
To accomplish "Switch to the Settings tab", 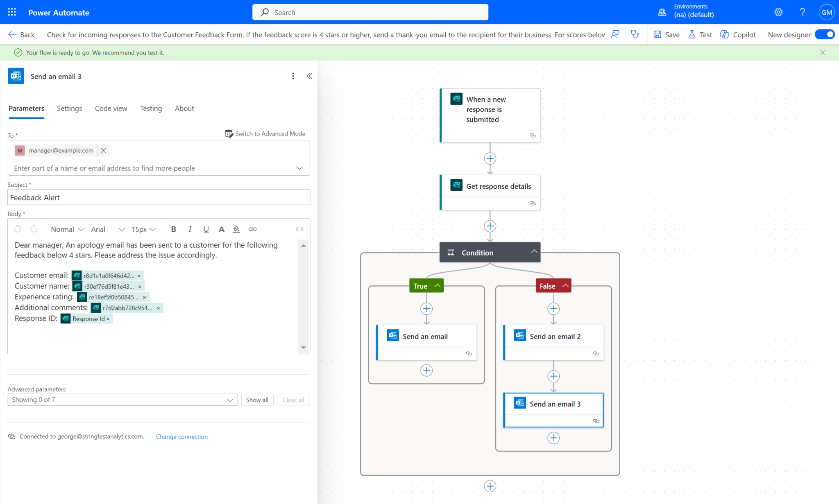I will click(x=69, y=108).
